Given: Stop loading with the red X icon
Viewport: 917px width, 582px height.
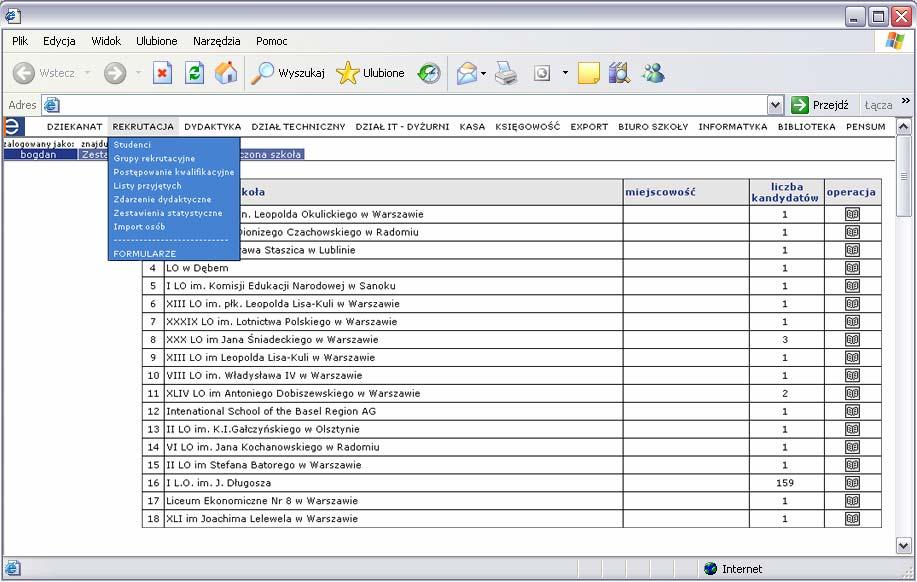Looking at the screenshot, I should click(162, 73).
